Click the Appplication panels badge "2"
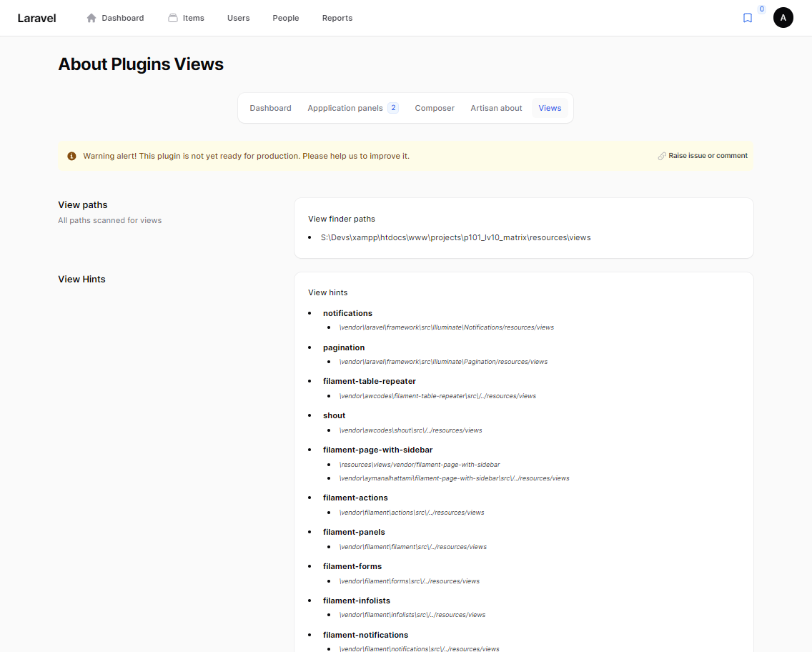 click(x=394, y=108)
